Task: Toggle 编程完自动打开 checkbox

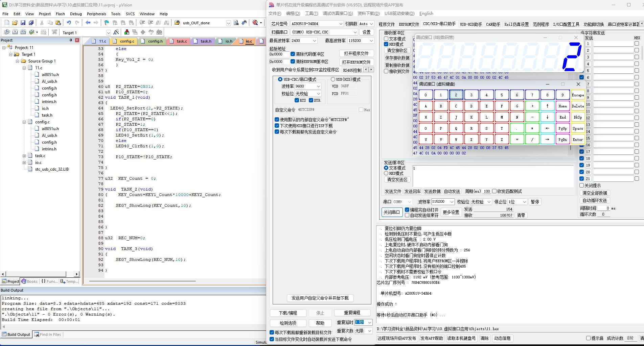Action: pos(407,209)
